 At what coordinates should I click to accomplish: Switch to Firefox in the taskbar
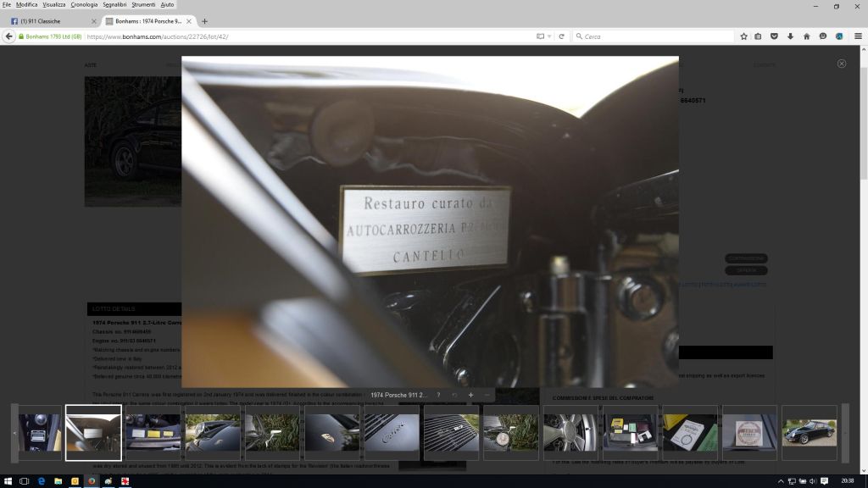point(92,481)
